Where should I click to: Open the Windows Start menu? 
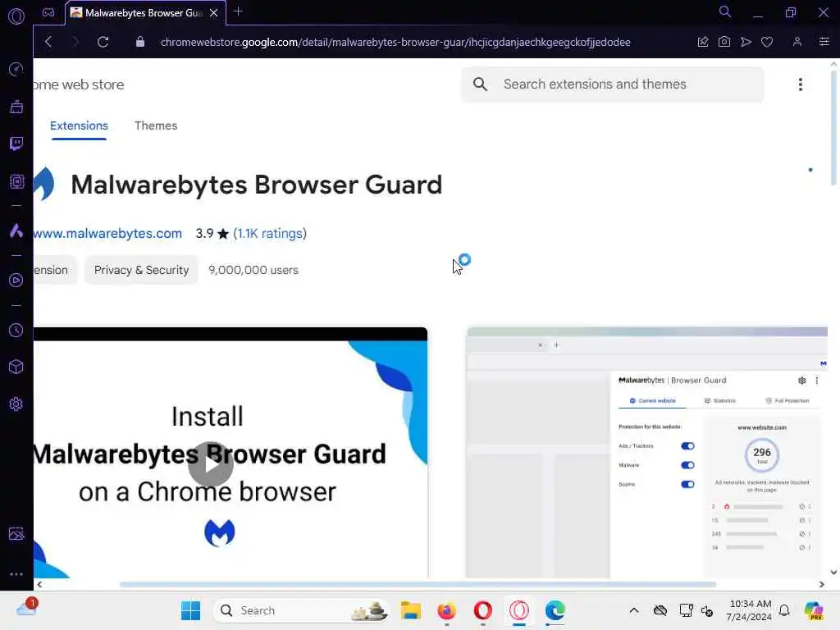pos(190,610)
